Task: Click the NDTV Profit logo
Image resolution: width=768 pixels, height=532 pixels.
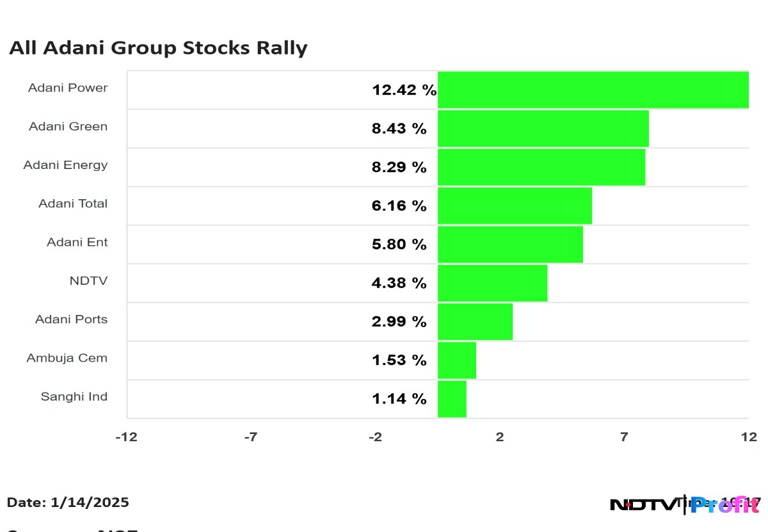Action: pos(685,504)
